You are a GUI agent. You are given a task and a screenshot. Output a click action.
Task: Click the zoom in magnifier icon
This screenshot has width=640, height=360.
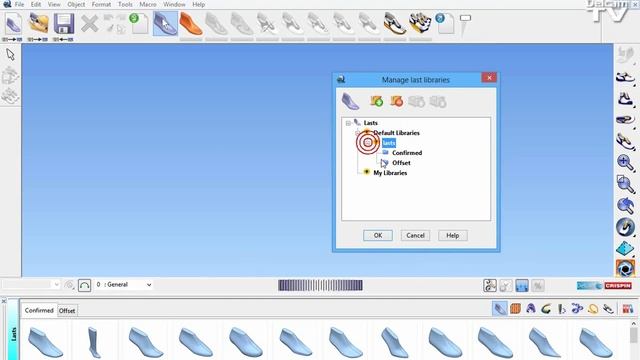[x=625, y=163]
